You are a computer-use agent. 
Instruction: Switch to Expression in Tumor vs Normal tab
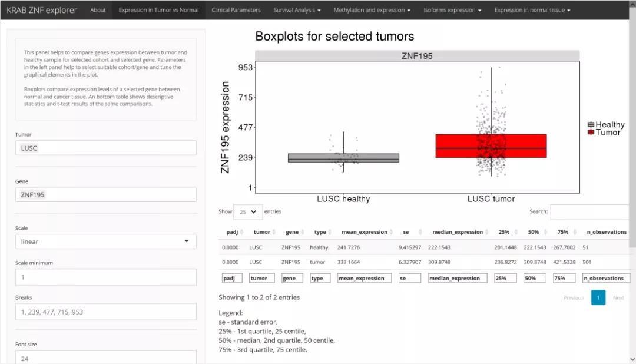[158, 10]
